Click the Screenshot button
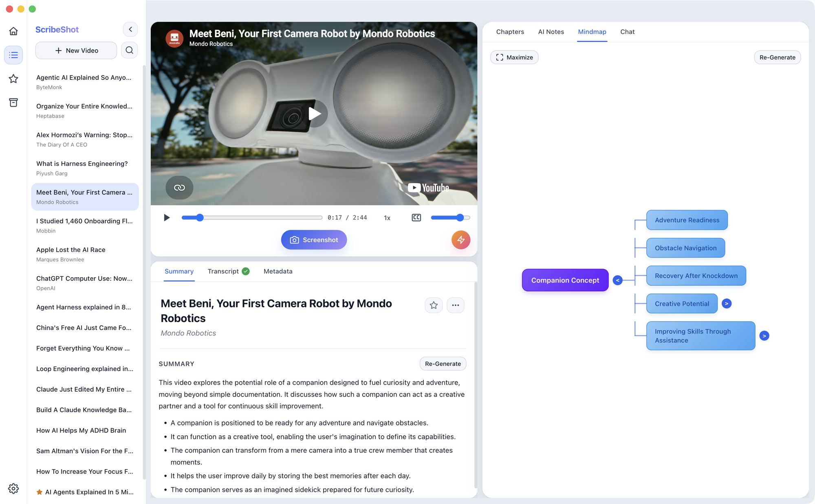Screen dimensions: 815x504 click(314, 240)
